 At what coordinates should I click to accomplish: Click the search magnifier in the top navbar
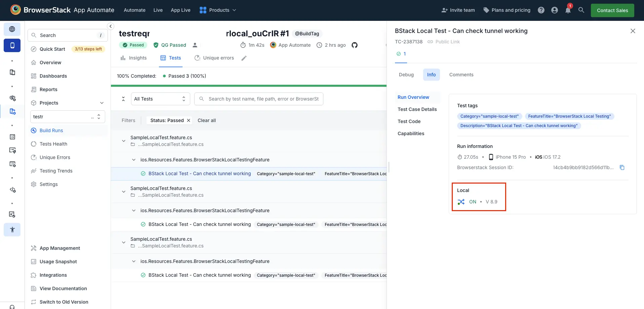(581, 10)
